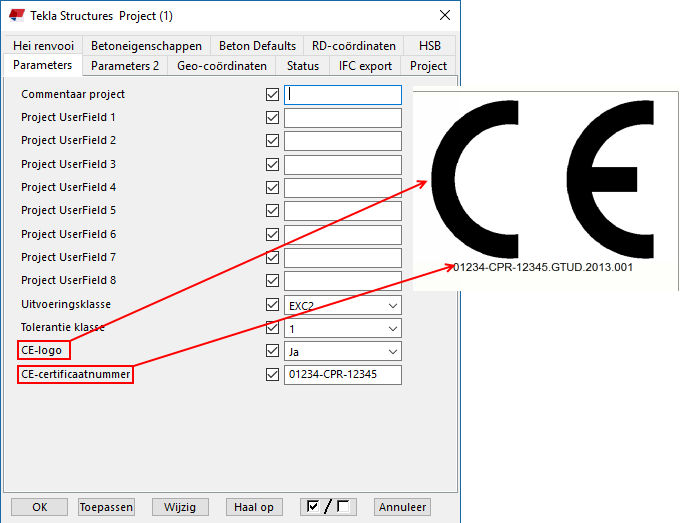Viewport: 680px width, 523px height.
Task: Toggle the Project UserField 2 checkbox
Action: 272,141
